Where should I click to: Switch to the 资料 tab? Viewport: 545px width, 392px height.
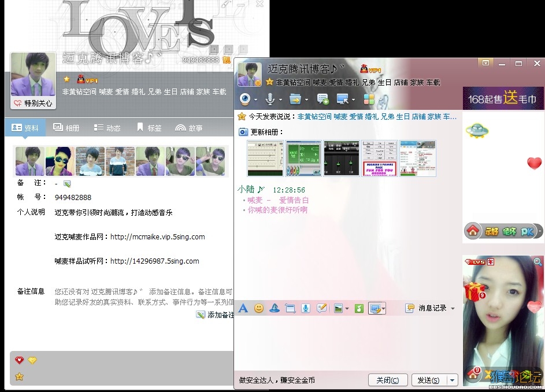[x=25, y=128]
